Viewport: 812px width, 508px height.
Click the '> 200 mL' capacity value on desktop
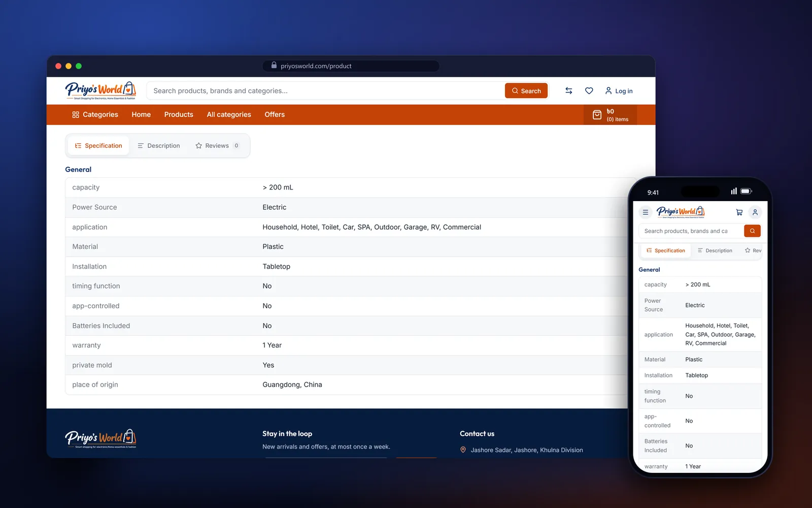278,187
